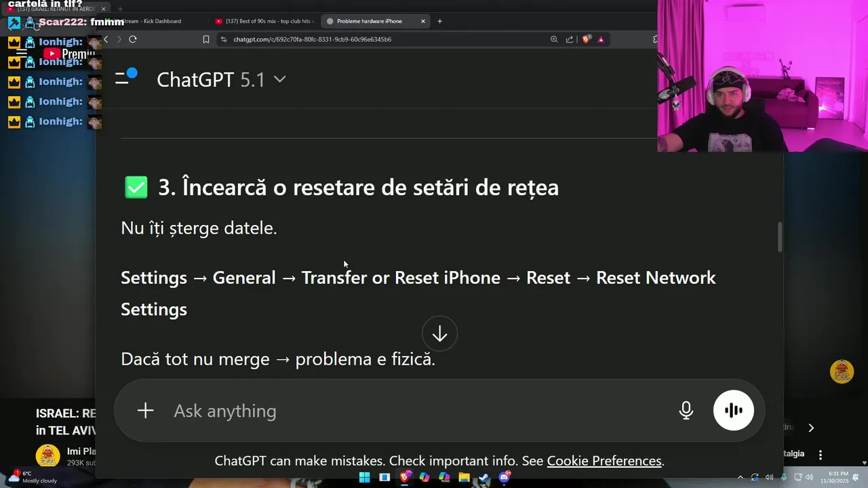Open the Brave browser taskbar icon
Image resolution: width=868 pixels, height=488 pixels.
click(405, 477)
